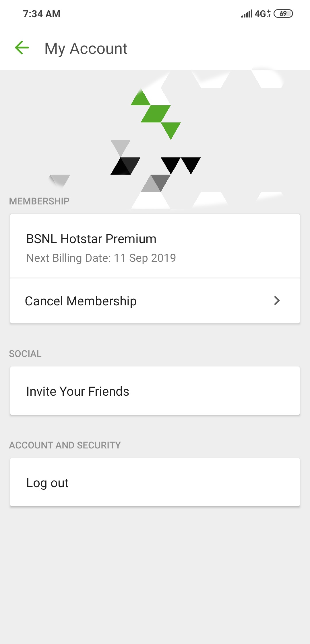310x644 pixels.
Task: Tap the SOCIAL section header
Action: (25, 354)
